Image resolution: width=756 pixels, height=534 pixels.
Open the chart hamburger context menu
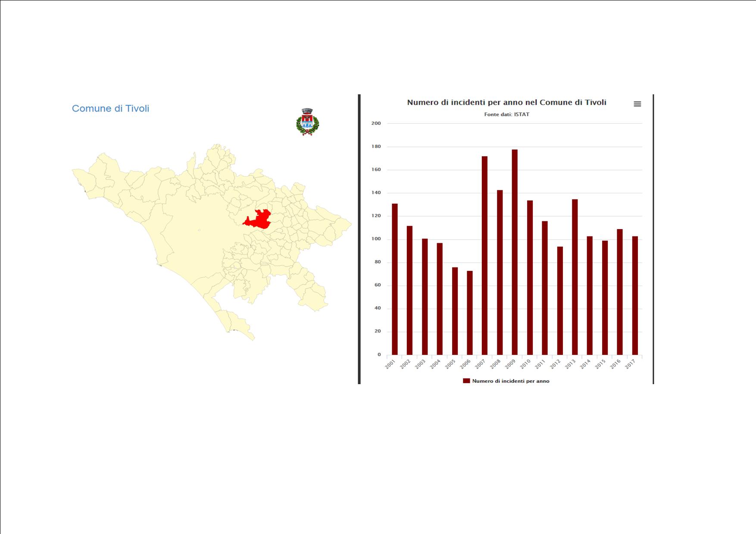pos(637,104)
